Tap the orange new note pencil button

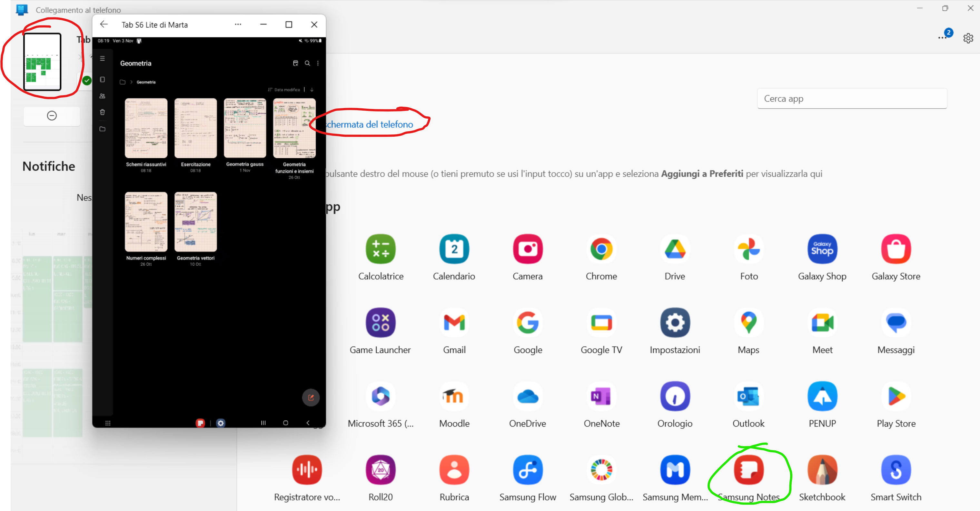311,397
